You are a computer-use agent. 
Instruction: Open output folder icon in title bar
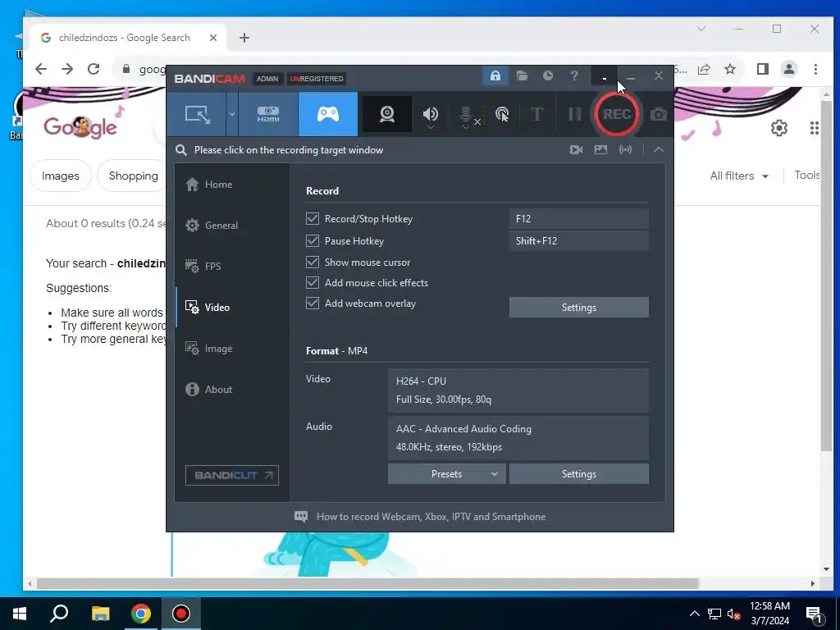pos(522,75)
